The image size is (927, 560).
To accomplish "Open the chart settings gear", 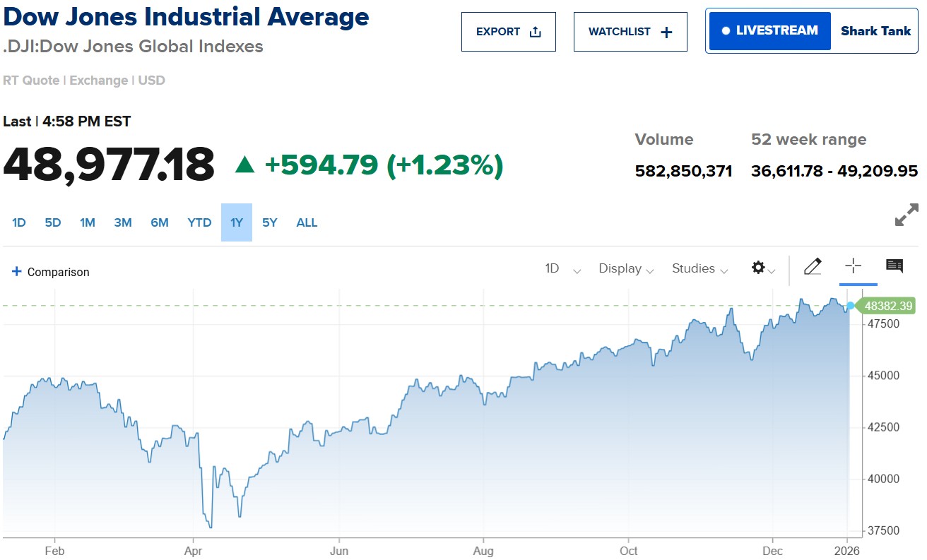I will [759, 268].
